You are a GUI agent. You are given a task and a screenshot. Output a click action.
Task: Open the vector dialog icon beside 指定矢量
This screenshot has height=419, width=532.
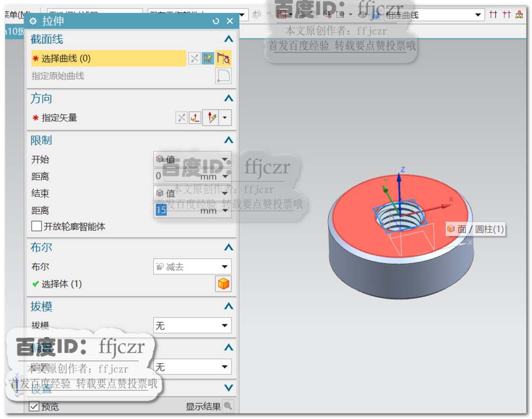click(195, 118)
